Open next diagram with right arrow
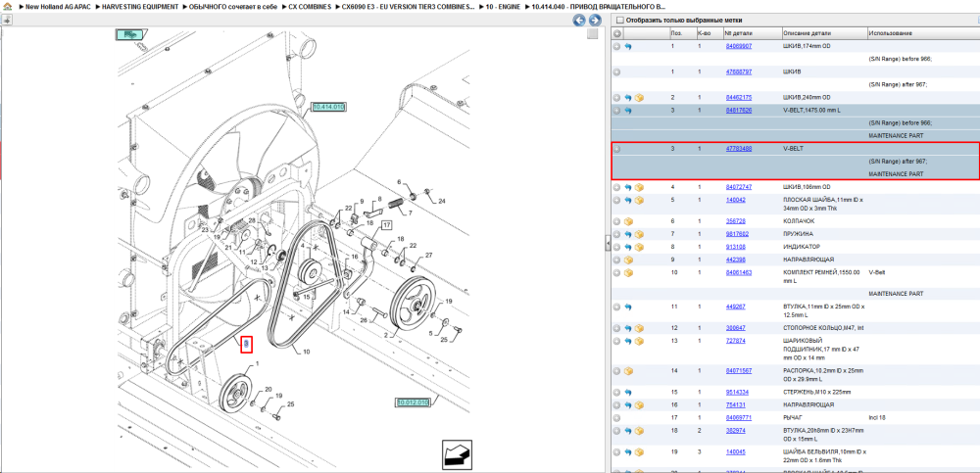Image resolution: width=980 pixels, height=473 pixels. click(x=595, y=21)
